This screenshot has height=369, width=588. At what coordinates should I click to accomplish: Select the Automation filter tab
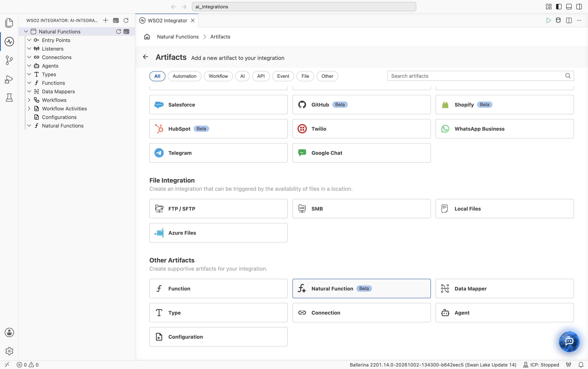coord(184,76)
